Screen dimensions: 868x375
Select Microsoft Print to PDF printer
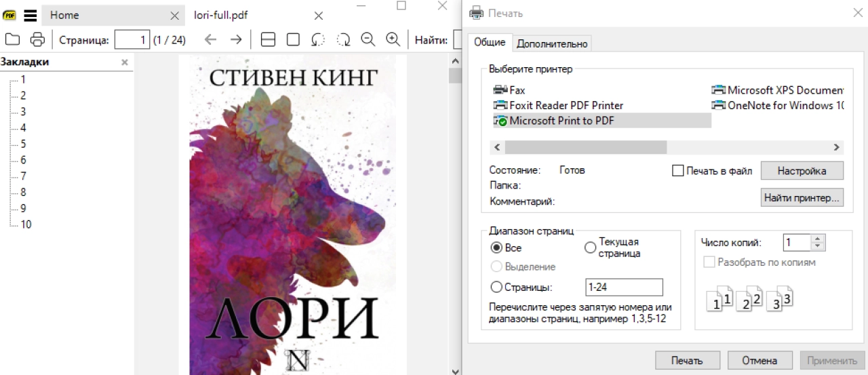pos(601,121)
